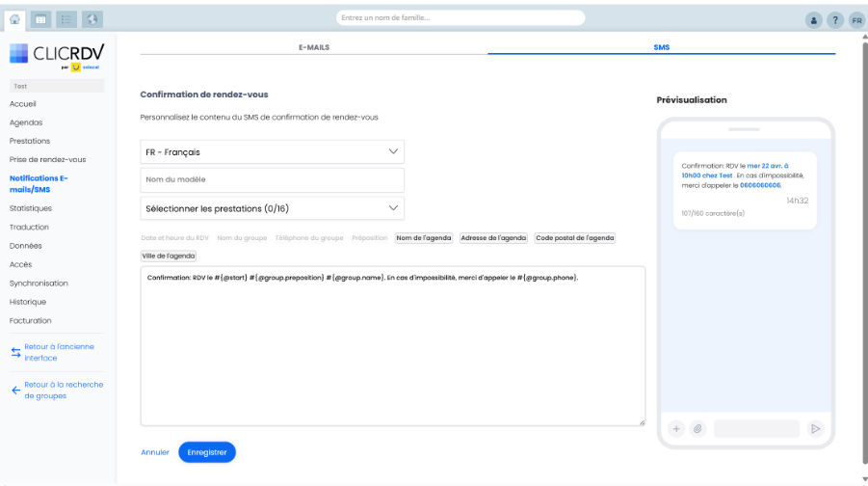
Task: Click the Enregistrer button
Action: point(207,451)
